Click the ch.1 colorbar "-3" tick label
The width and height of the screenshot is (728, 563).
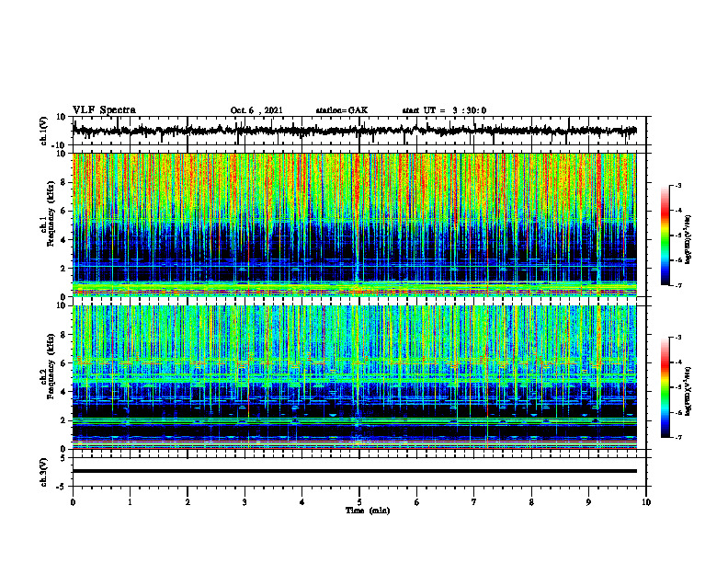[677, 185]
